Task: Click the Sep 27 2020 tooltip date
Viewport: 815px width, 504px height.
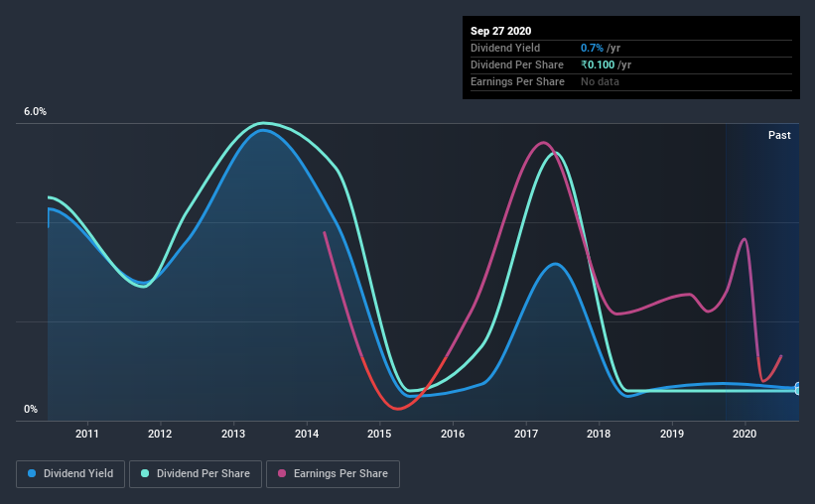Action: (500, 31)
